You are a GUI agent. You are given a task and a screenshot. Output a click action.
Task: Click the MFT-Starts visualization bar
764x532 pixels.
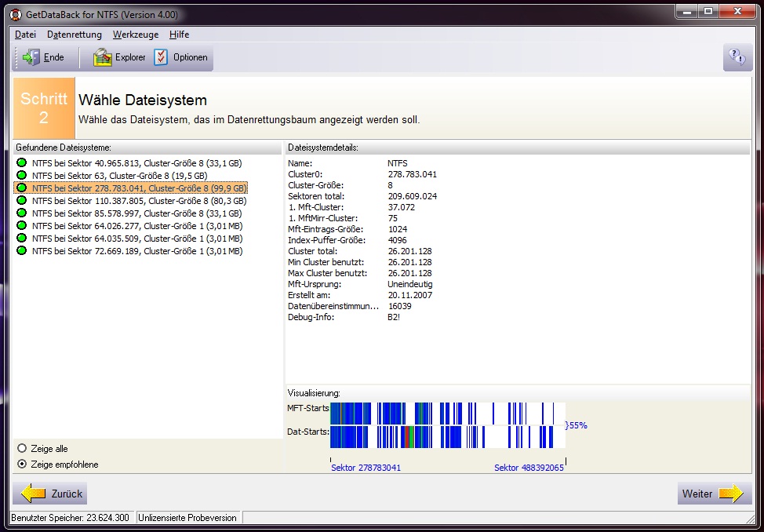[x=448, y=414]
